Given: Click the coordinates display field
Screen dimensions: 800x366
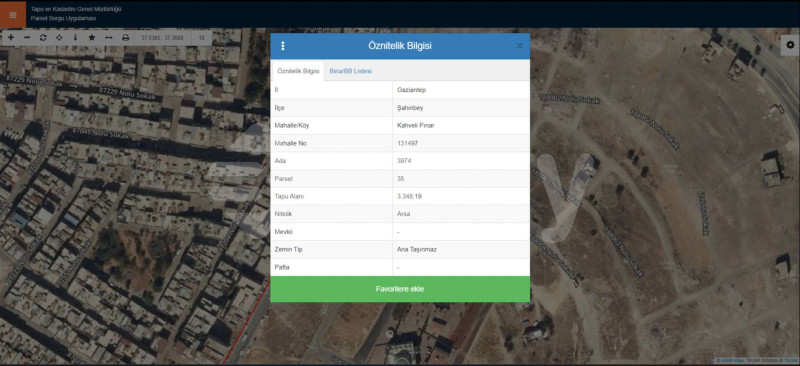Looking at the screenshot, I should [162, 38].
